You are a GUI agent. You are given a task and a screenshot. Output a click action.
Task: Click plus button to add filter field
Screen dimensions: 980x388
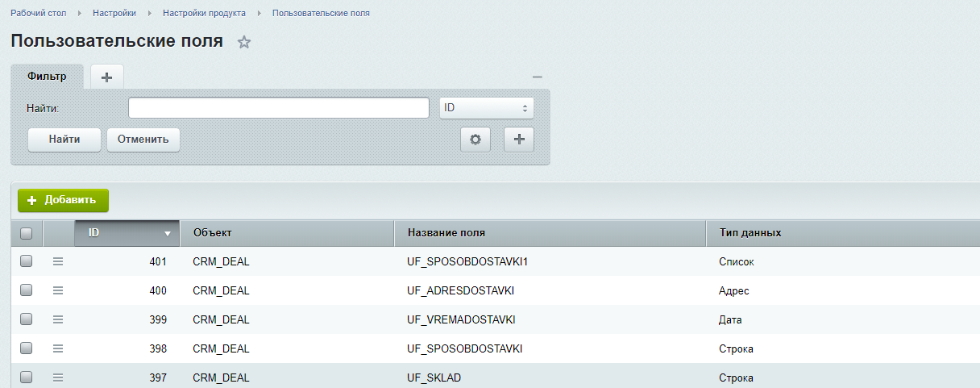pos(519,140)
